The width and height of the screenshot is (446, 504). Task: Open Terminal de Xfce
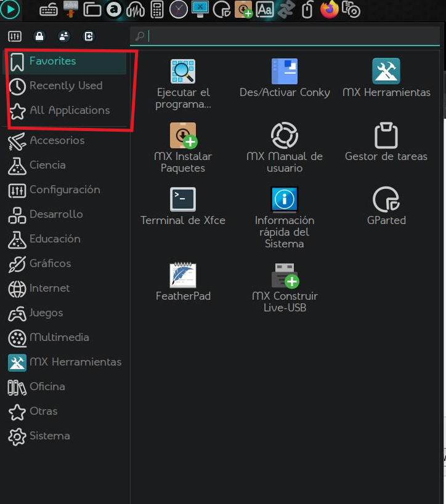click(x=183, y=207)
